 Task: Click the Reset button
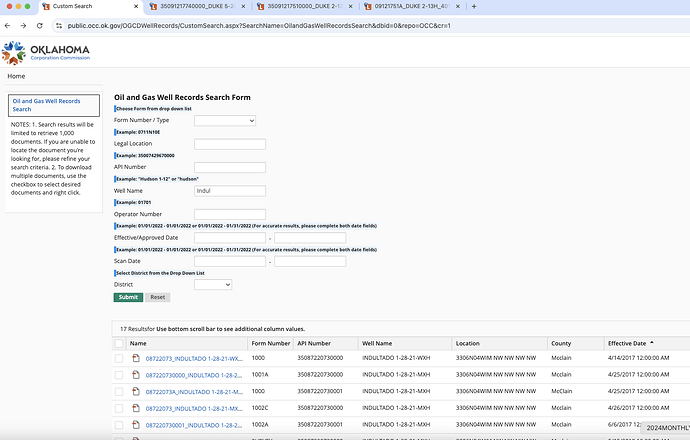point(158,297)
